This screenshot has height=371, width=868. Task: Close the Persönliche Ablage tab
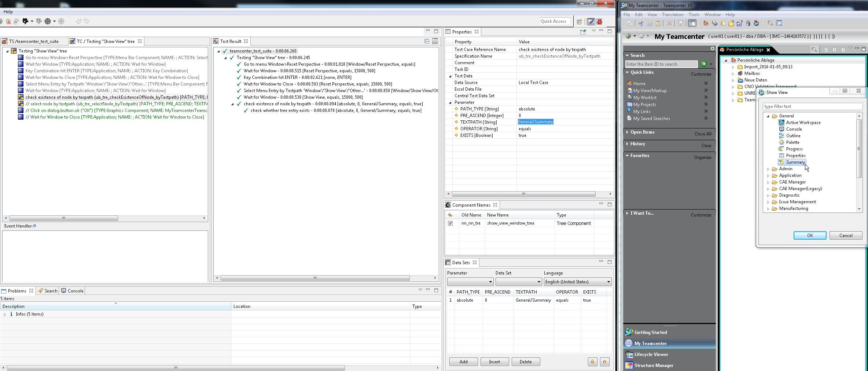tap(768, 50)
